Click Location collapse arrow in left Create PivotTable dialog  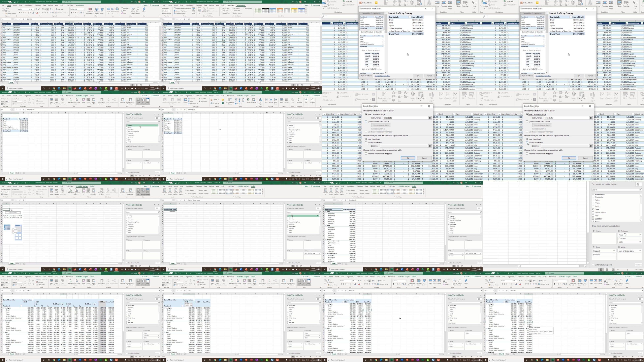[x=430, y=146]
